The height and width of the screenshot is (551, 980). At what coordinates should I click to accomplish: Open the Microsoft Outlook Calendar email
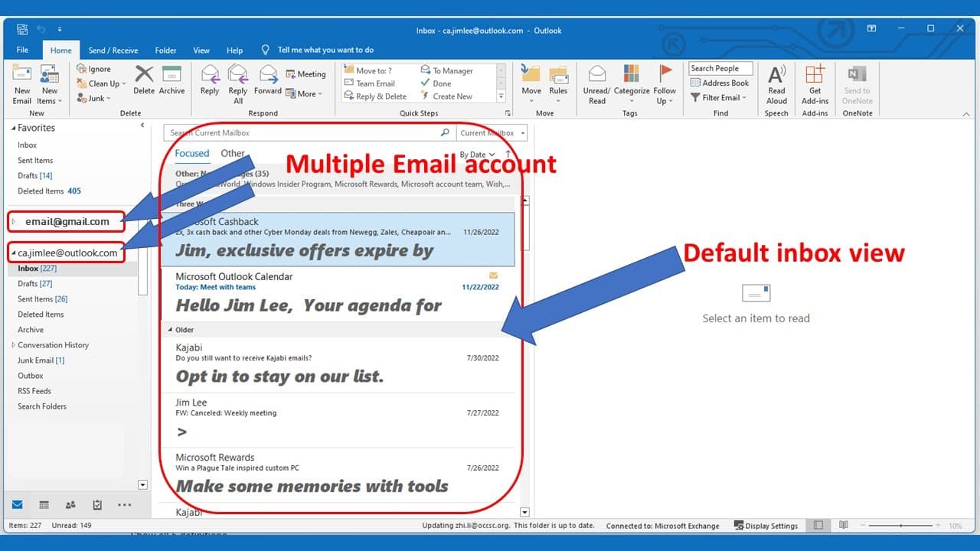click(x=338, y=295)
